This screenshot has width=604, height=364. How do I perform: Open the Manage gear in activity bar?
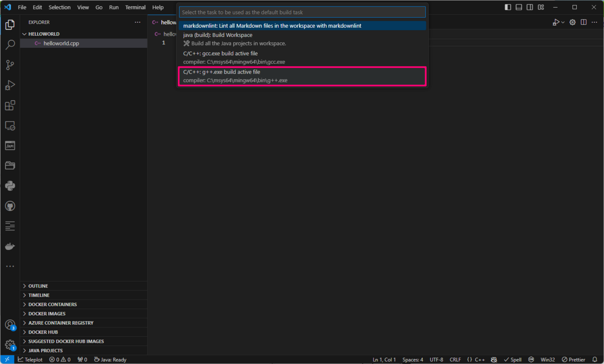[x=10, y=345]
